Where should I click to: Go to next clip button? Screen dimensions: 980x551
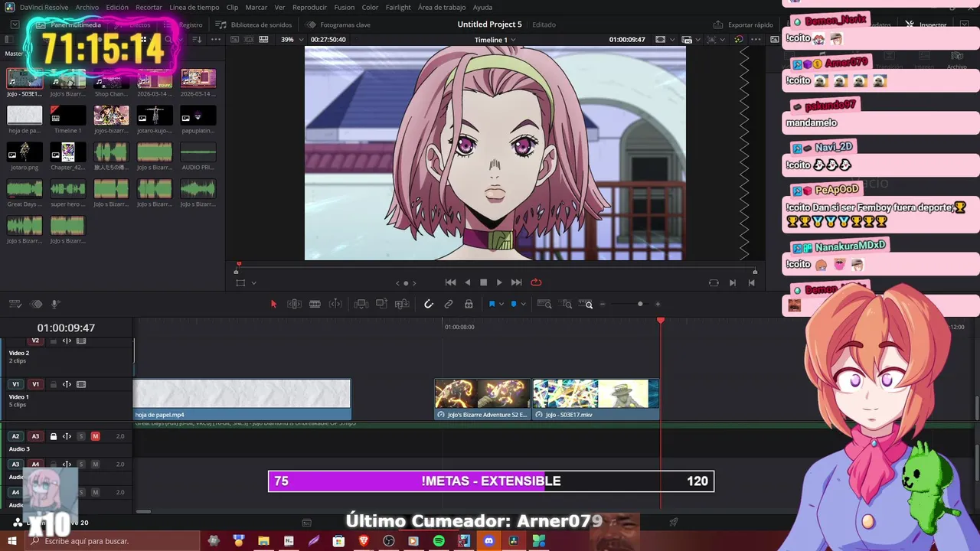[x=733, y=282]
